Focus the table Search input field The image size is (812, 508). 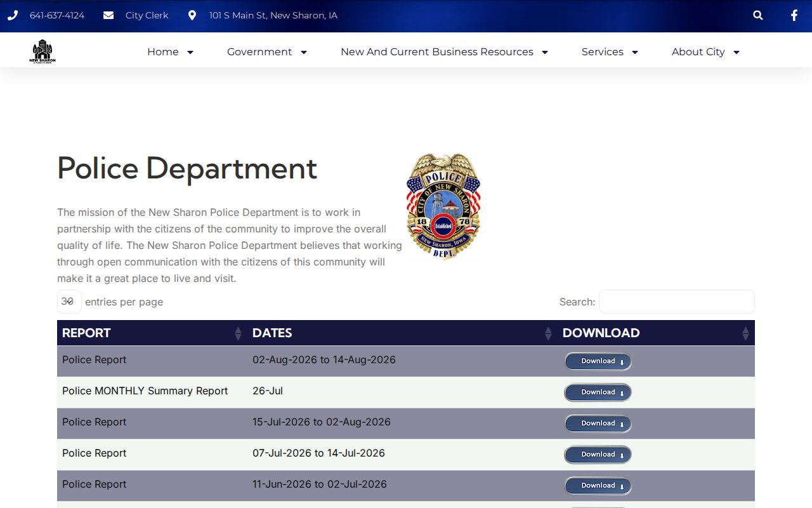click(677, 302)
